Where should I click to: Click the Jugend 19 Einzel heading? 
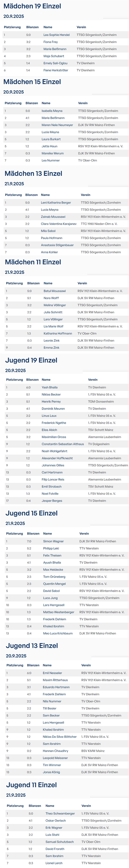point(31,360)
